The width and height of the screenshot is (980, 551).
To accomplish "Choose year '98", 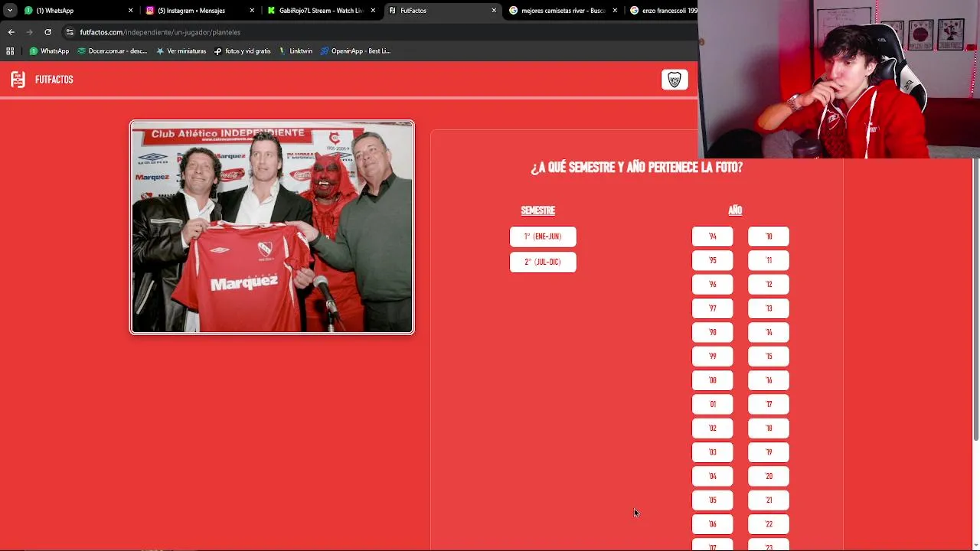I will click(x=713, y=332).
